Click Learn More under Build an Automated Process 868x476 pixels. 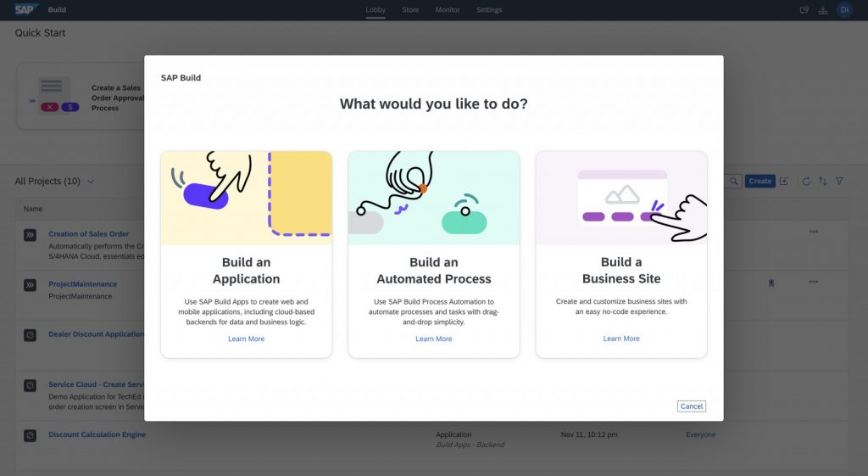[x=434, y=339]
